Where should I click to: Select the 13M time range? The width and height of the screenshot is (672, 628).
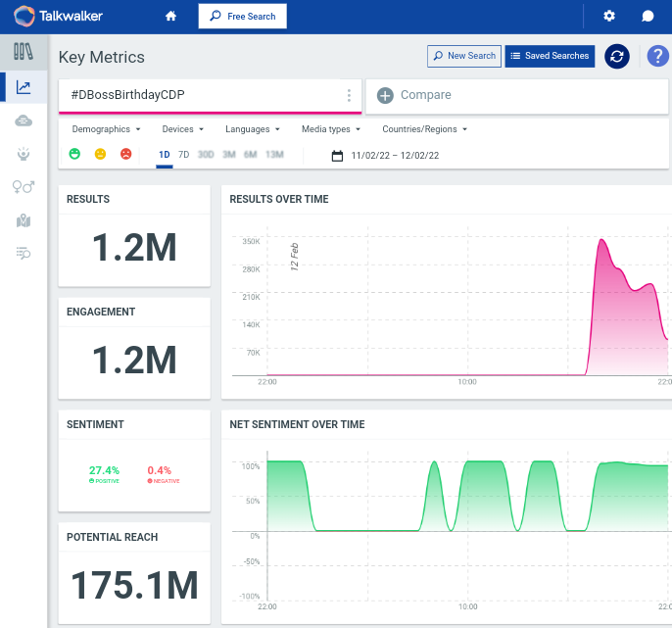click(x=274, y=155)
